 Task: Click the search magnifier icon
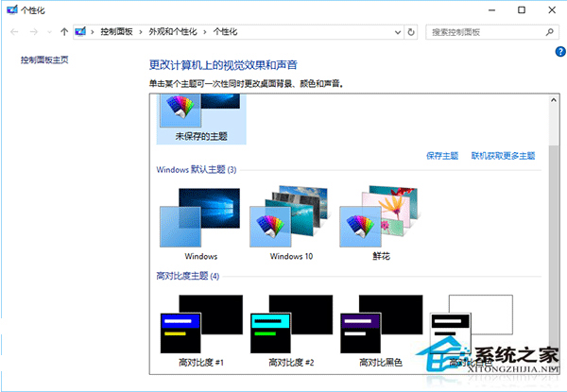550,32
